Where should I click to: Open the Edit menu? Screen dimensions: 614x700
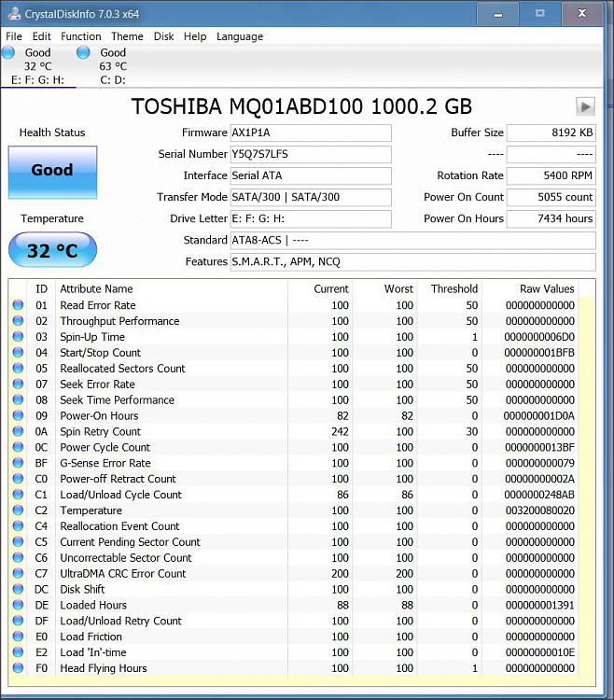coord(41,36)
